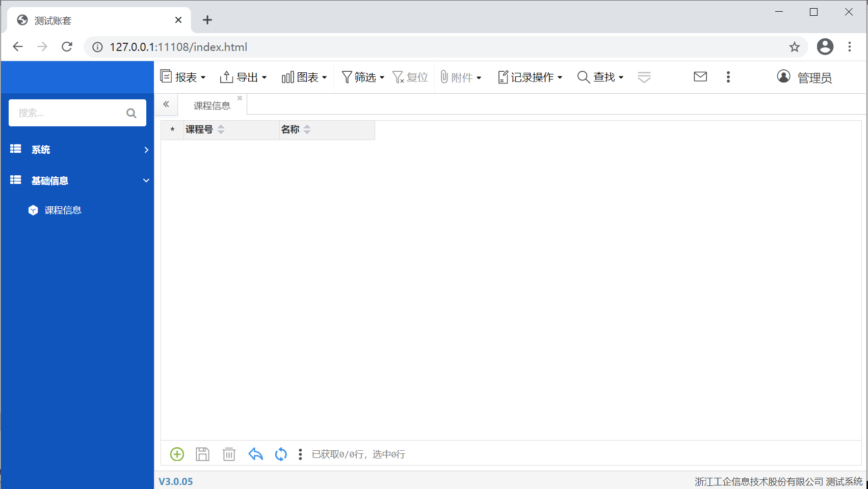This screenshot has width=868, height=489.
Task: Open the mail envelope icon
Action: (x=700, y=76)
